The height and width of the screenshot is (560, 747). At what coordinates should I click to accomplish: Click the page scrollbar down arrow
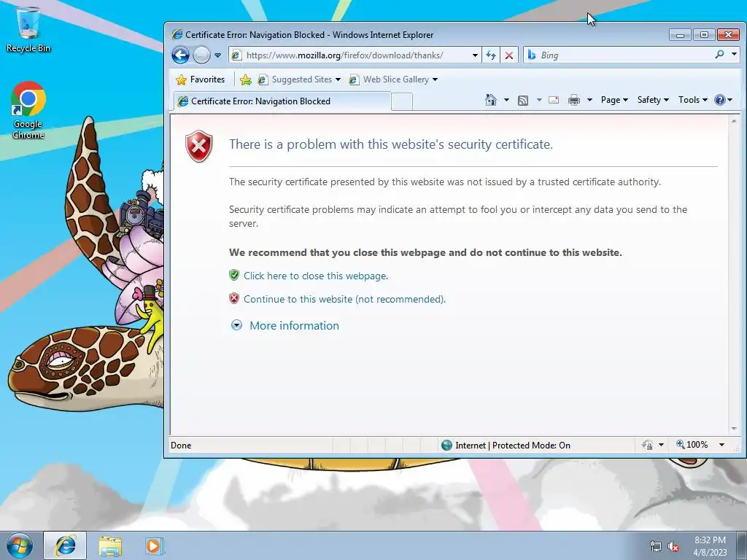point(734,429)
